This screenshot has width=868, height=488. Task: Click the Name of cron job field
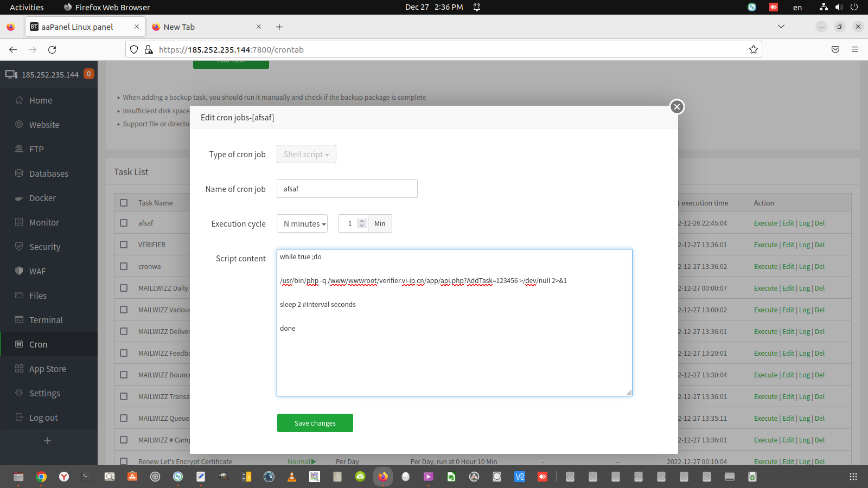tap(347, 189)
